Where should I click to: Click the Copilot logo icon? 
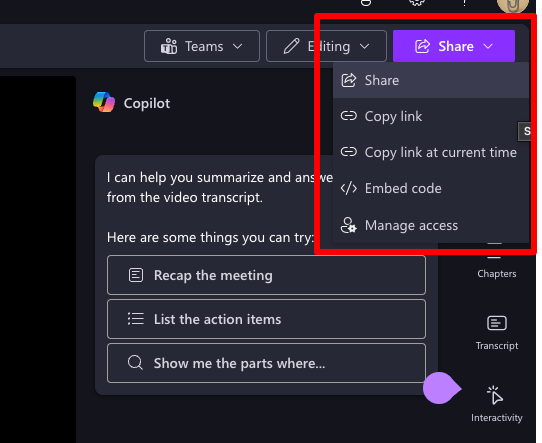pyautogui.click(x=104, y=102)
